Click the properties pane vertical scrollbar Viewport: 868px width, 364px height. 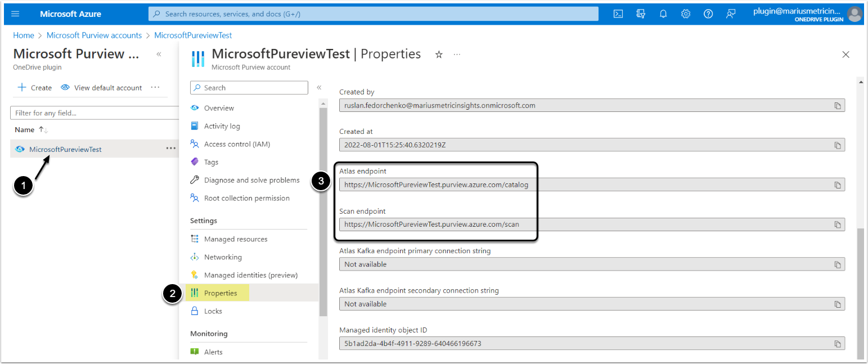860,293
